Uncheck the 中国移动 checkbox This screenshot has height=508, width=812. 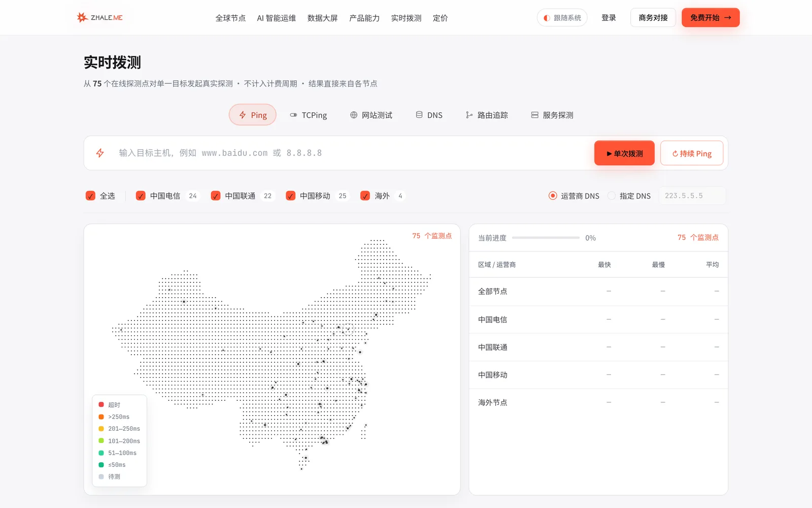(290, 196)
